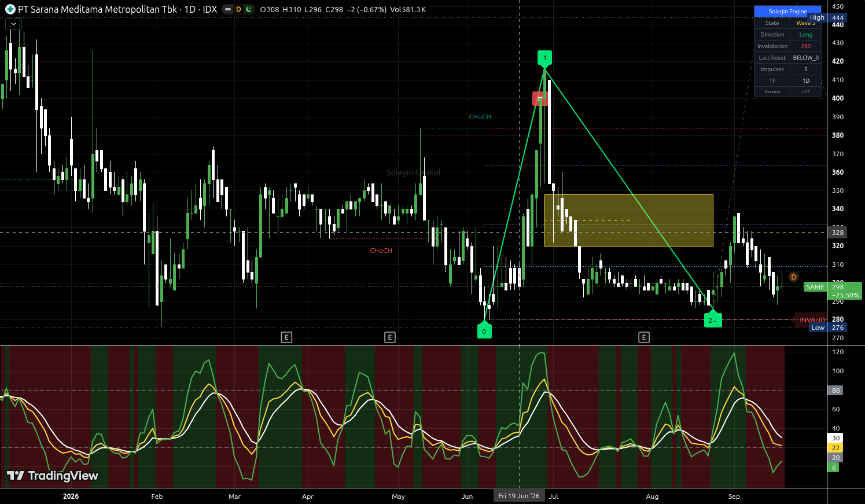Click the red CHoCH label

coord(381,251)
